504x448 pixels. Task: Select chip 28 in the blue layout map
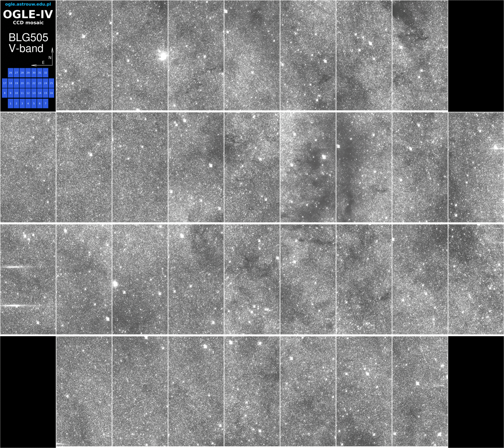click(22, 73)
